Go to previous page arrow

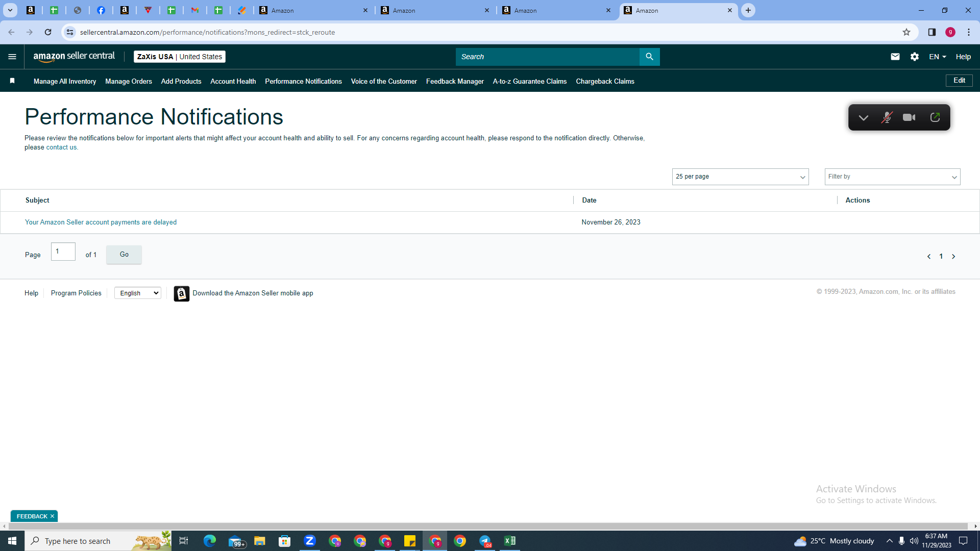click(x=929, y=257)
